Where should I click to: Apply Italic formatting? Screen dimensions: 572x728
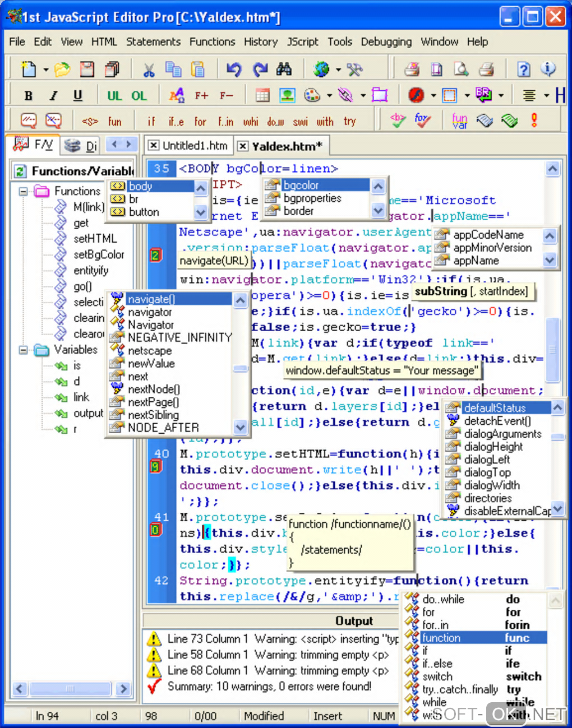53,95
